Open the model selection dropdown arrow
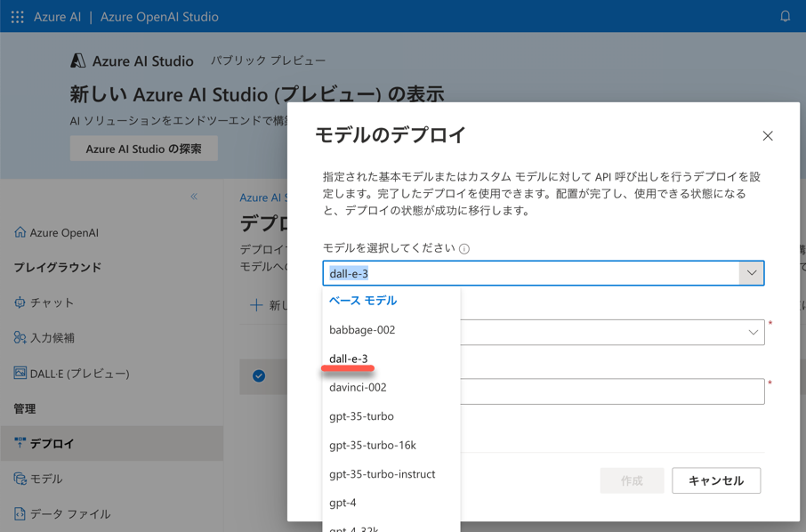Image resolution: width=806 pixels, height=532 pixels. 752,273
